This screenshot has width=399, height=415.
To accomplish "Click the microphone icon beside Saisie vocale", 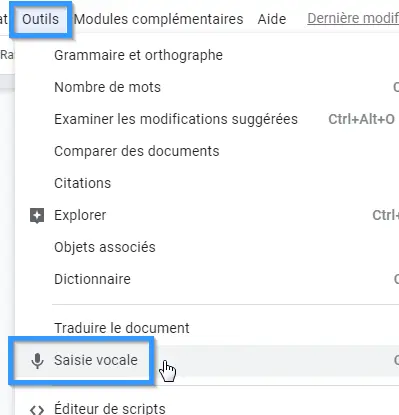I will (x=37, y=361).
